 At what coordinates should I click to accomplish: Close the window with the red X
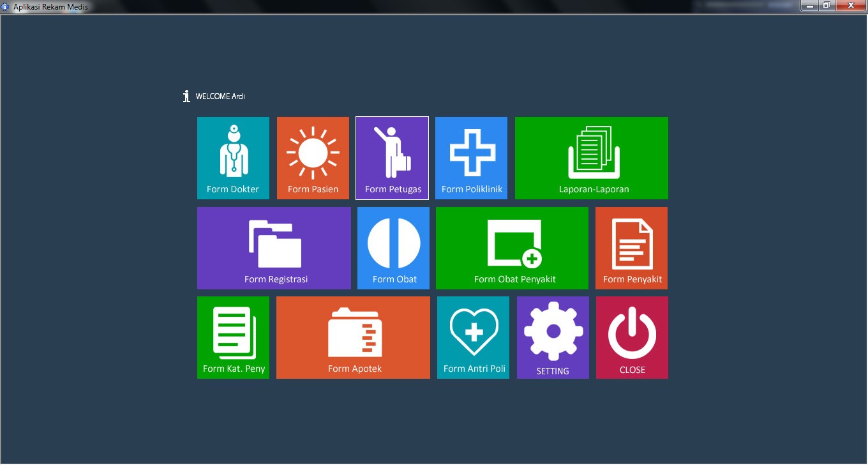850,6
